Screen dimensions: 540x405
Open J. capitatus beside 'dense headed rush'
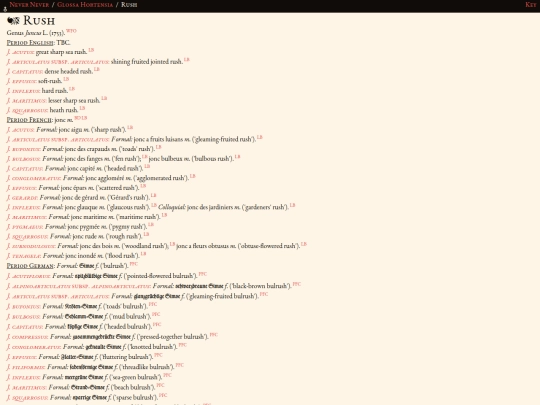pos(25,72)
